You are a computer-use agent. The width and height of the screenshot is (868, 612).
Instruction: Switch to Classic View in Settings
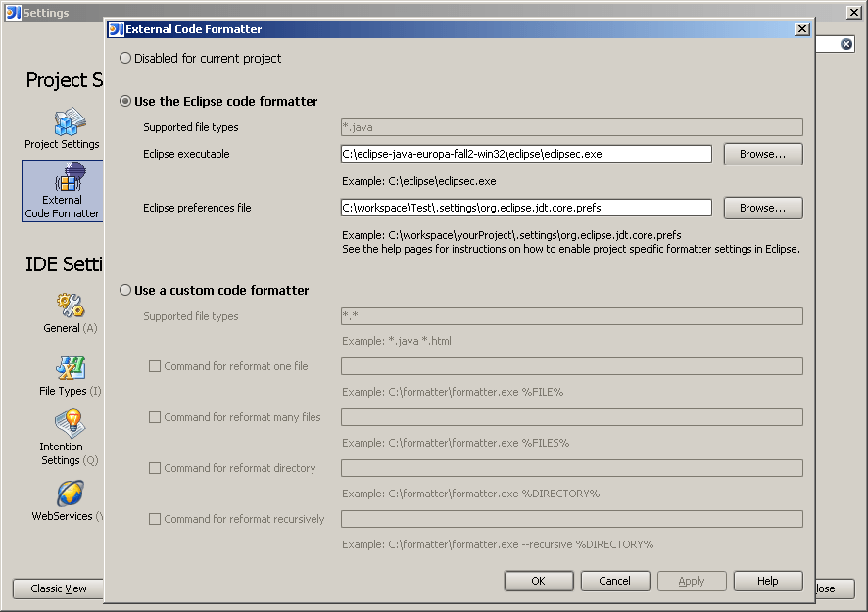coord(58,588)
